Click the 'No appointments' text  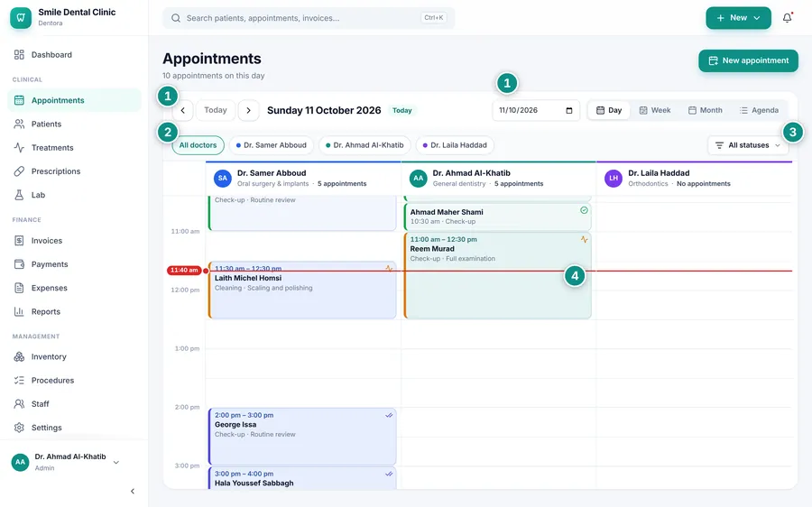(x=703, y=184)
